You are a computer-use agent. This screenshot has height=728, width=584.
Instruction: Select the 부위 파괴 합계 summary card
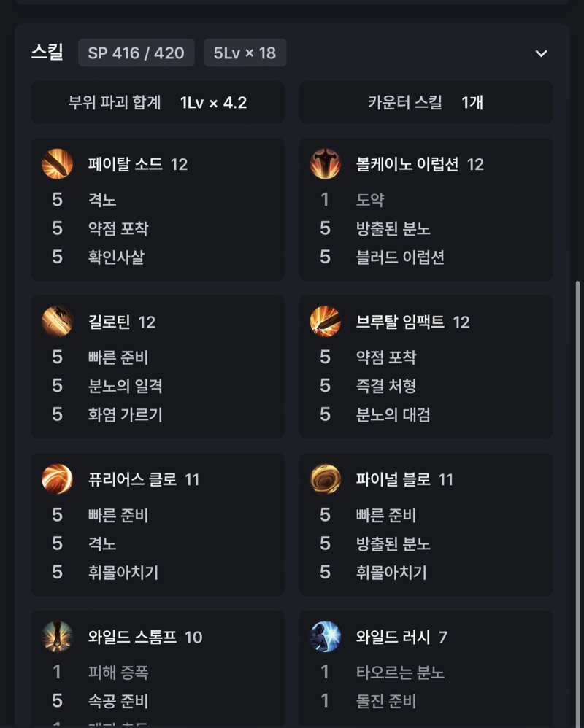pyautogui.click(x=158, y=102)
